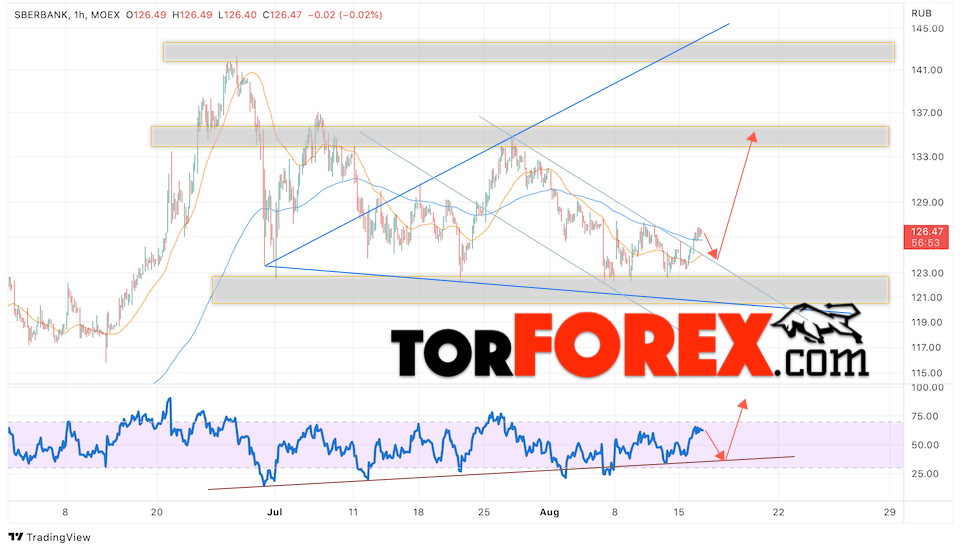The image size is (961, 551).
Task: Click the RUB currency label
Action: click(x=921, y=13)
